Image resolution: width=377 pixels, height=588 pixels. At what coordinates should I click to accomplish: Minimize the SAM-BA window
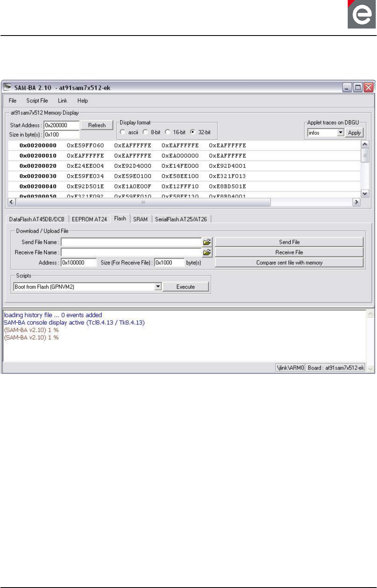coord(347,88)
